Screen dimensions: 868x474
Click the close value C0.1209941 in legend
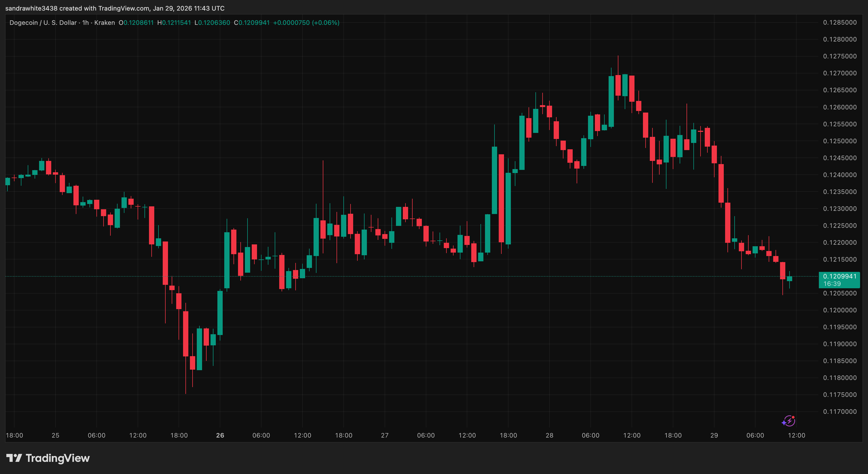(x=252, y=22)
